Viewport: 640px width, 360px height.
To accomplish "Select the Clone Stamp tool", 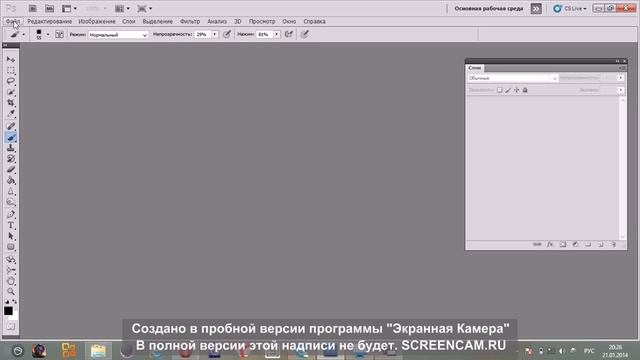I will (11, 148).
